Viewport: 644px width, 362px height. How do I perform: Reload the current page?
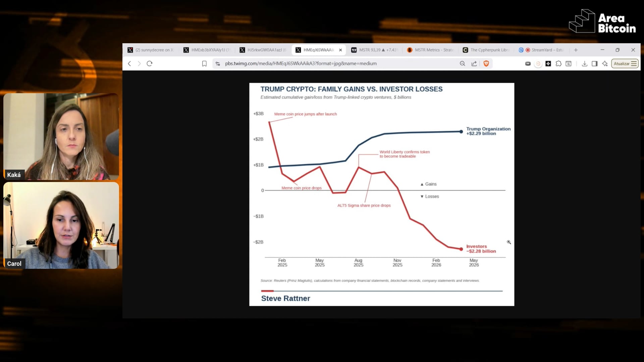coord(150,64)
